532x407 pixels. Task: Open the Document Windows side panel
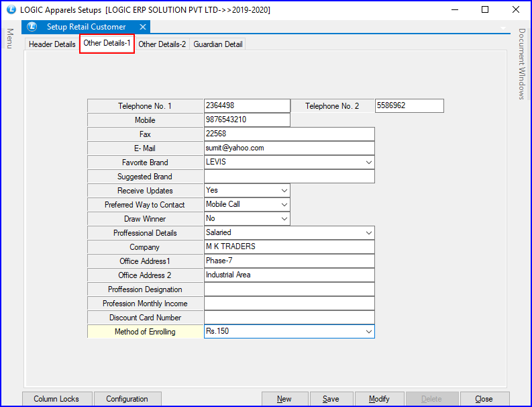tap(522, 64)
